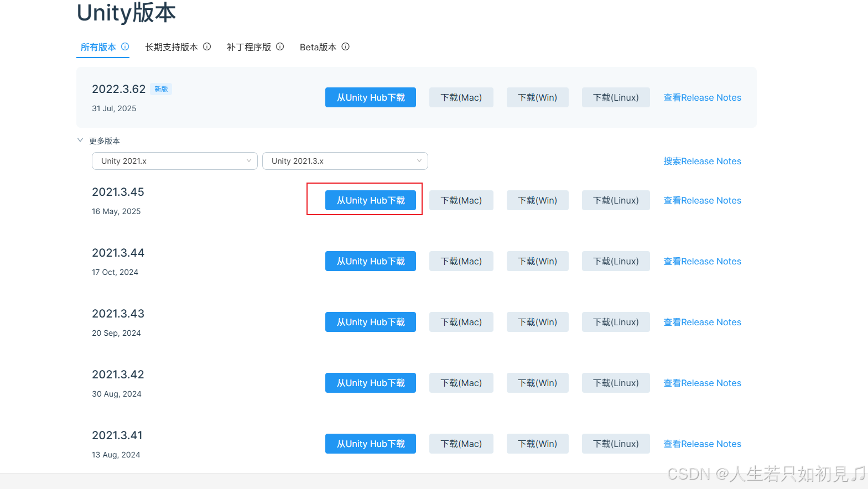868x489 pixels.
Task: Download Linux build of 2021.3.41
Action: pos(616,444)
